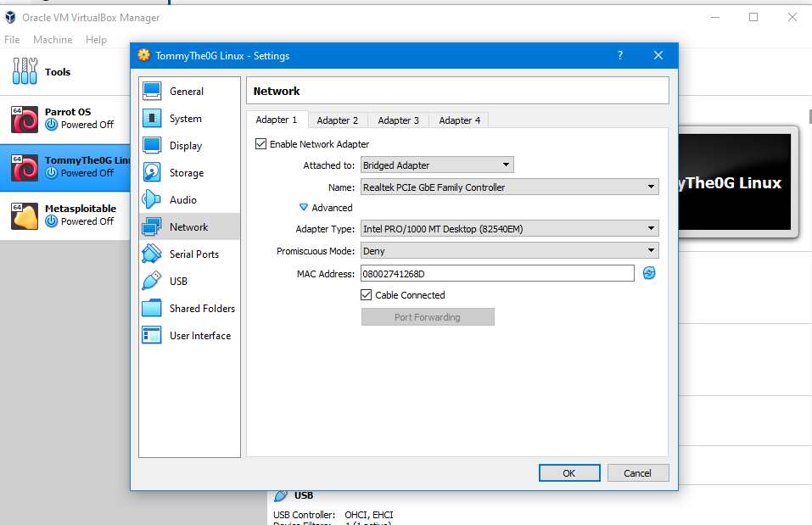The image size is (812, 525).
Task: Switch to the Adapter 4 tab
Action: 459,120
